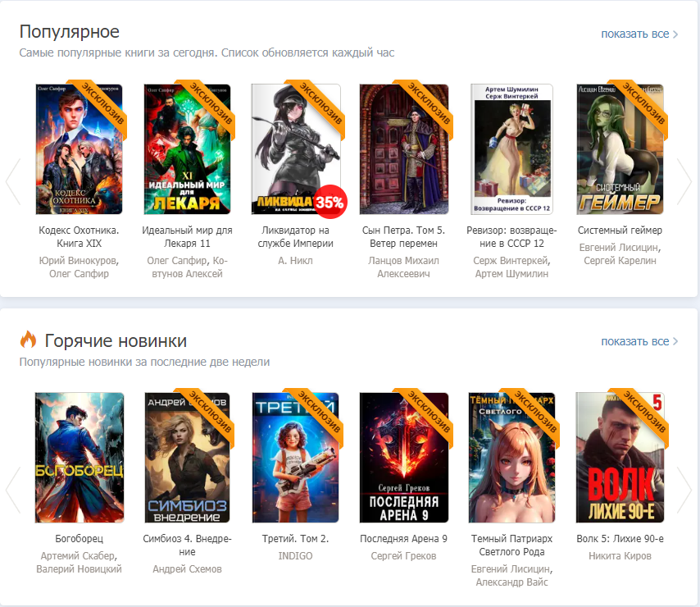Viewport: 700px width, 607px height.
Task: Open the Кодекс Охотника Книга XIX cover
Action: [80, 149]
